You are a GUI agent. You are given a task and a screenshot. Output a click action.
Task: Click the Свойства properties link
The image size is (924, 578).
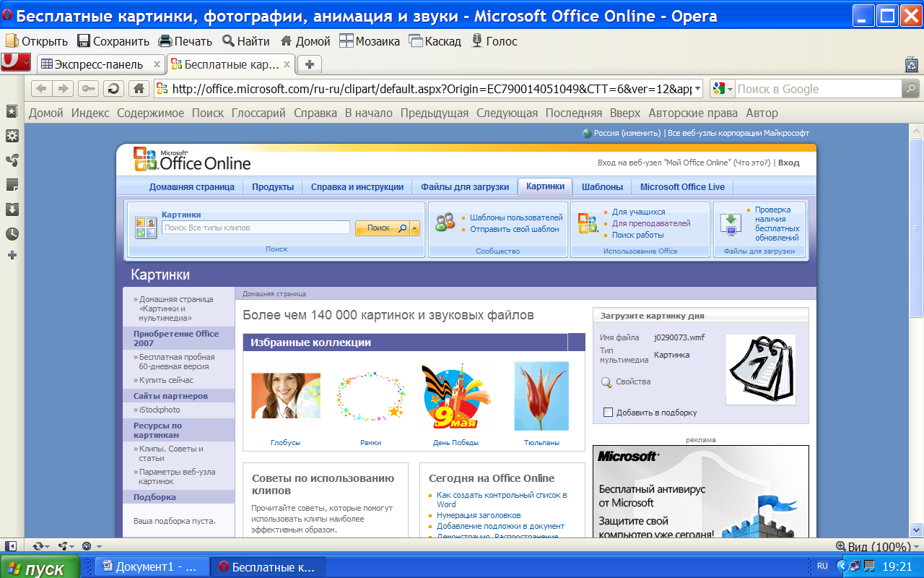[633, 381]
